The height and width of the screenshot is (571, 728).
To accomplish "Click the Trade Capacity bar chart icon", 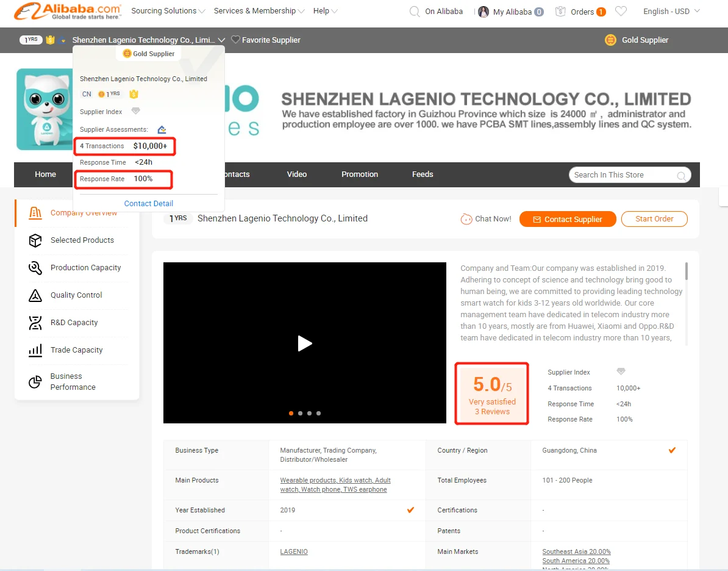I will click(35, 350).
